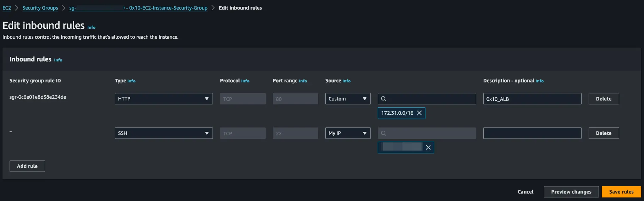Click Add rule button

[27, 166]
